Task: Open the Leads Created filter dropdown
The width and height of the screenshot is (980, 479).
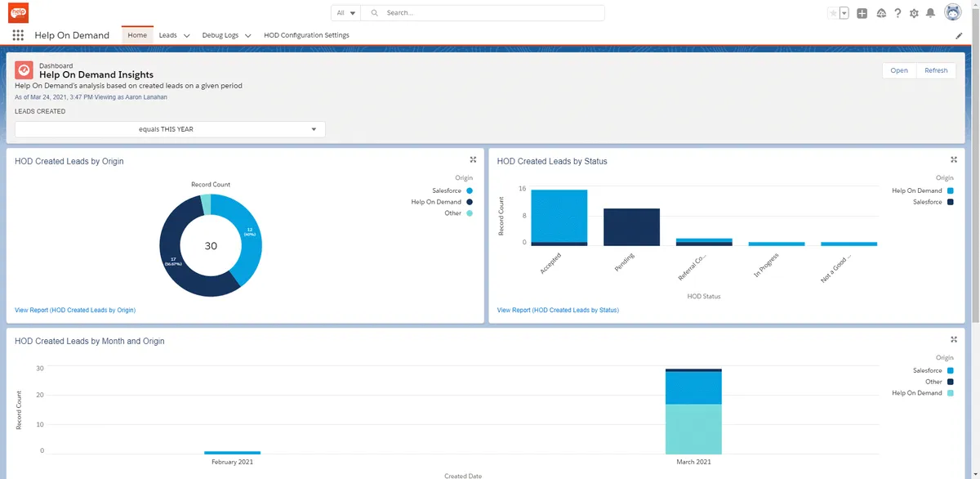Action: [x=170, y=129]
